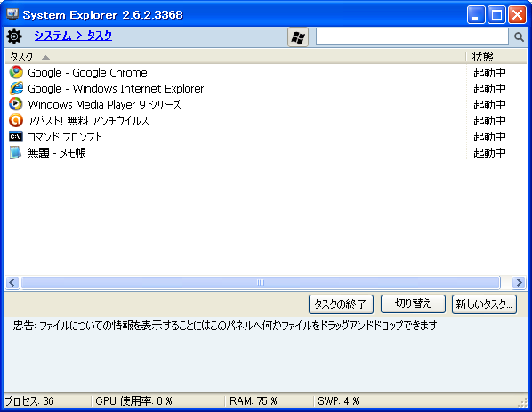Image resolution: width=532 pixels, height=412 pixels.
Task: Maximize the System Explorer window
Action: [x=496, y=14]
